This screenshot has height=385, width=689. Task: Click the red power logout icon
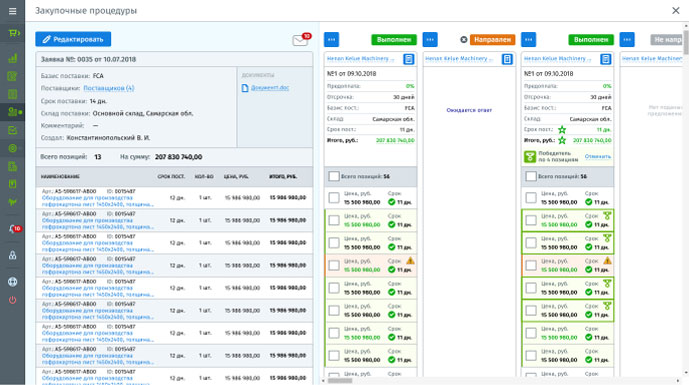coord(12,300)
